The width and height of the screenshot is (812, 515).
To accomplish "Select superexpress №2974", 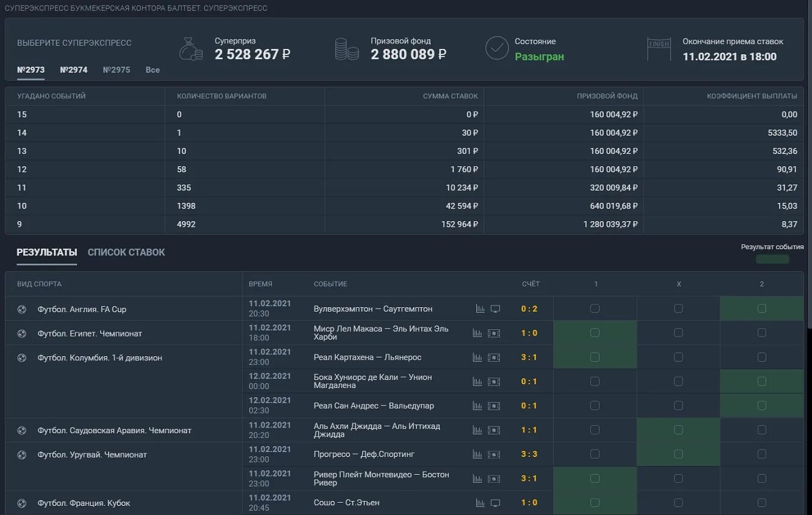I will 74,70.
